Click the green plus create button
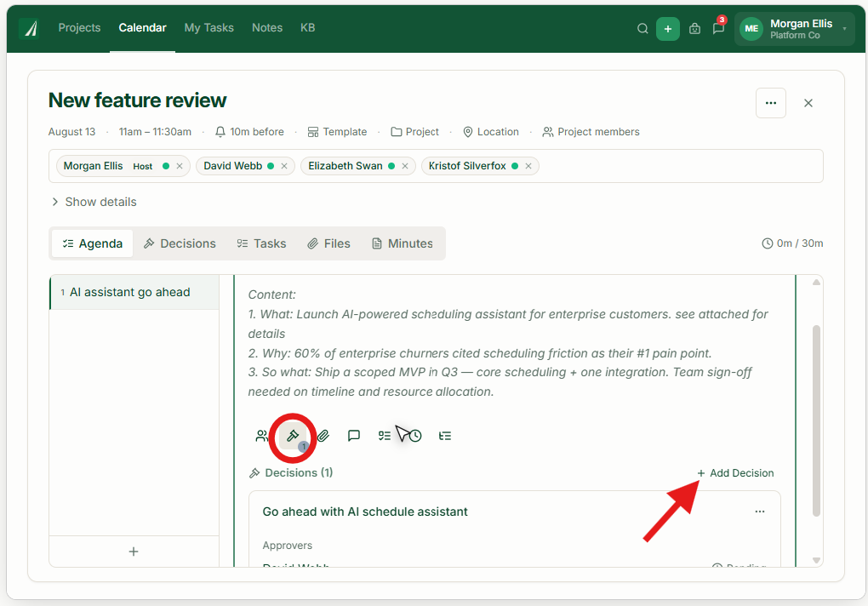The image size is (868, 606). click(x=668, y=29)
